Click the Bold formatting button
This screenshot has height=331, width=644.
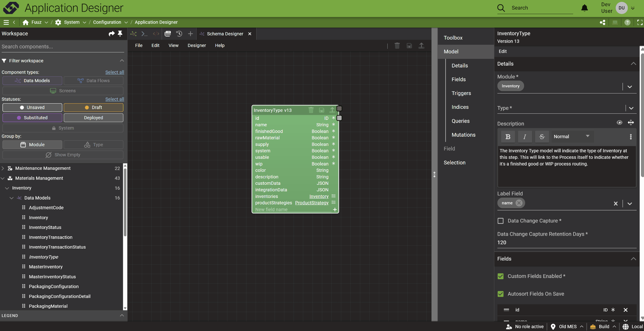click(508, 137)
